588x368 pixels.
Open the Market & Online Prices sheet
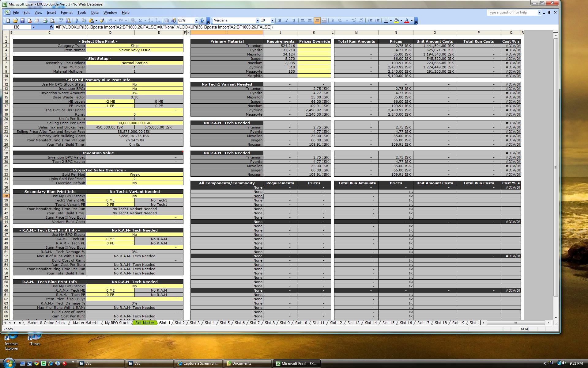(46, 323)
